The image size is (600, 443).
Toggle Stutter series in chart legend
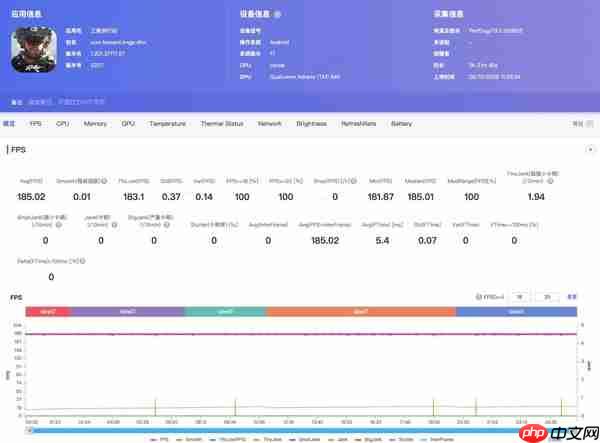(401, 440)
